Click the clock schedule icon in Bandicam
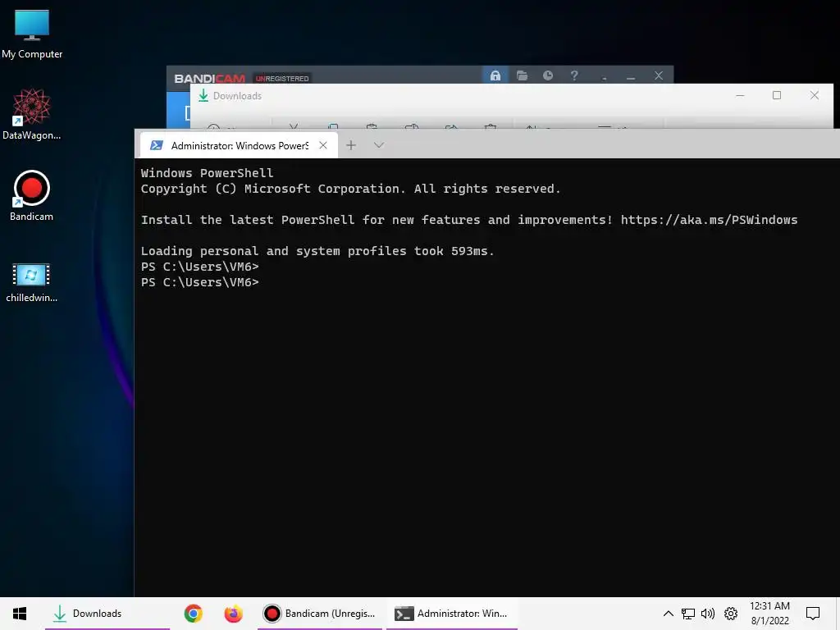The height and width of the screenshot is (630, 840). coord(547,75)
